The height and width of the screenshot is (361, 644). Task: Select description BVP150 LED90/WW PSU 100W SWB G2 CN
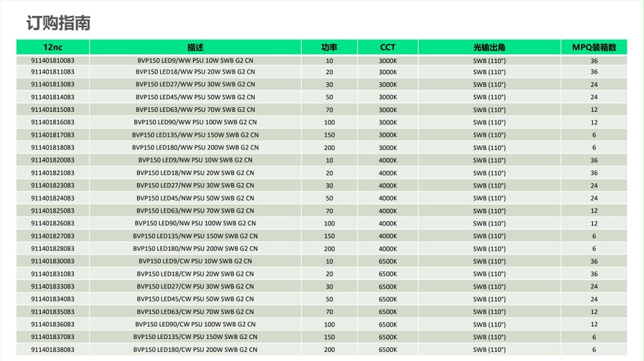195,122
